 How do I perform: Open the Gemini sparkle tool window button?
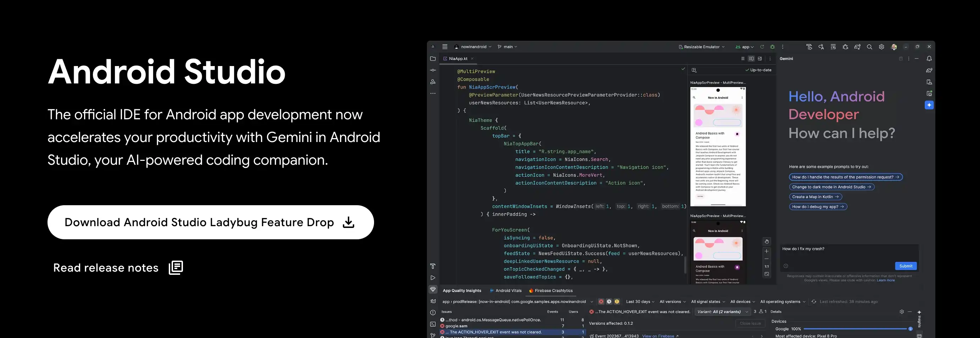point(929,105)
